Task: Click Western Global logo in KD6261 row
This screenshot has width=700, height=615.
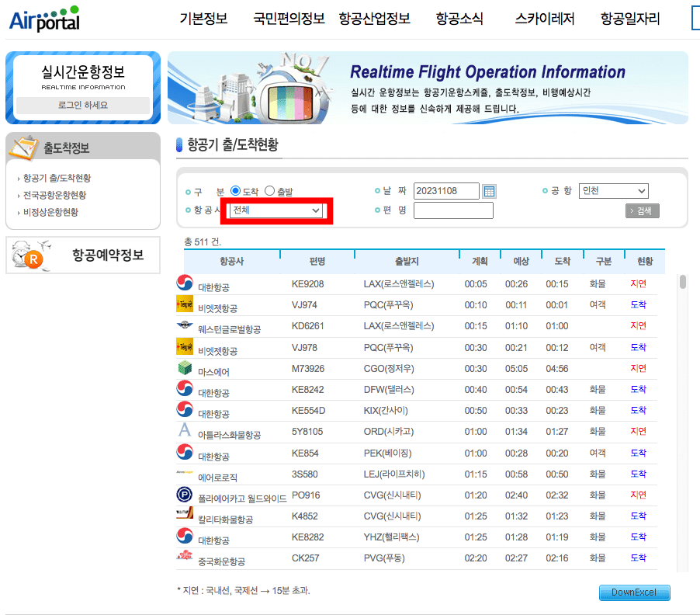Action: point(185,325)
